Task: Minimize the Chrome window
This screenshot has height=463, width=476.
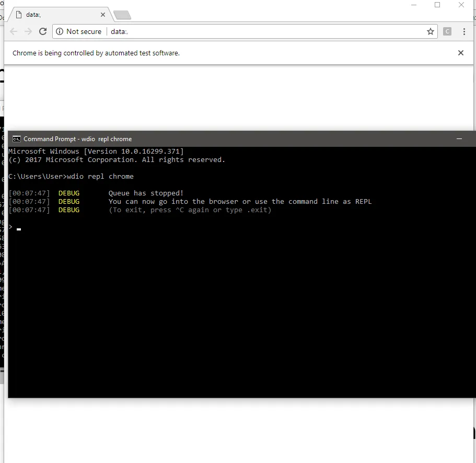Action: [413, 5]
